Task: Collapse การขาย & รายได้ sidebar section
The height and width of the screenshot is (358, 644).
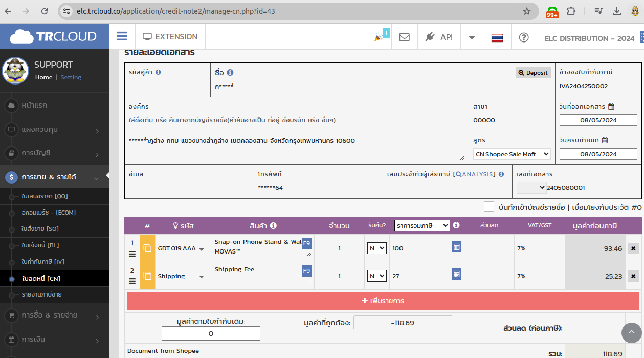Action: 54,177
